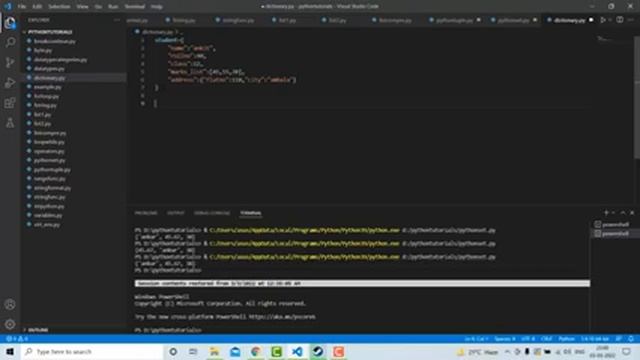Open pythontuple.py in the Explorer

(x=52, y=169)
